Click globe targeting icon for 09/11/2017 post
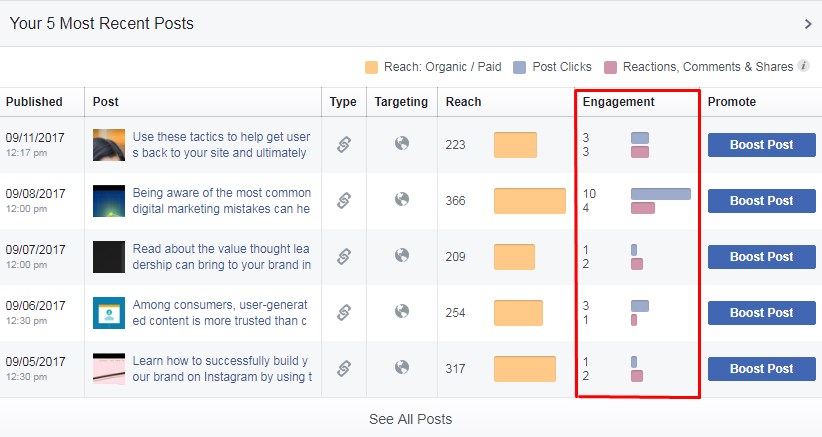 point(402,143)
